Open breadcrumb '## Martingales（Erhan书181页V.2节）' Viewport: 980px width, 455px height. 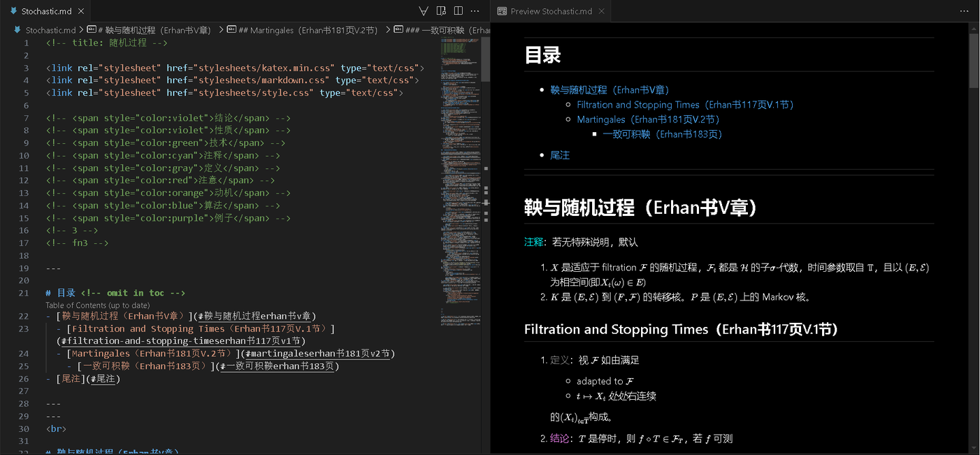(x=308, y=30)
